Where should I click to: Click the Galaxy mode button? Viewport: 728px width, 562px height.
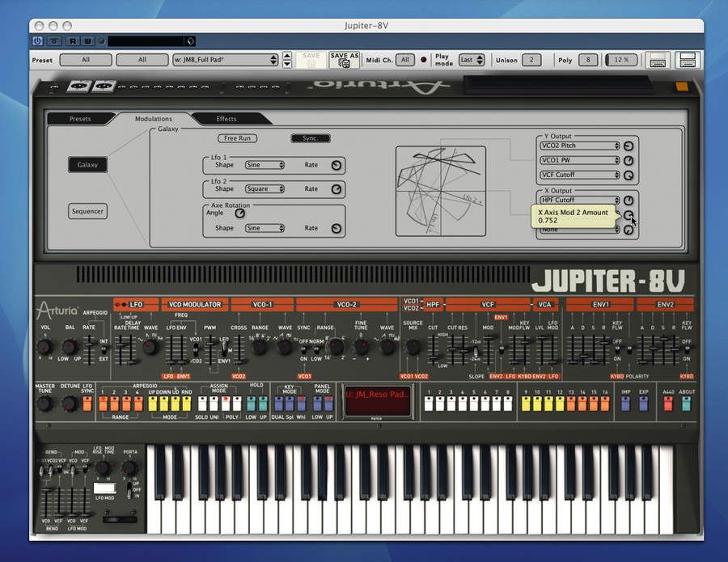click(87, 164)
